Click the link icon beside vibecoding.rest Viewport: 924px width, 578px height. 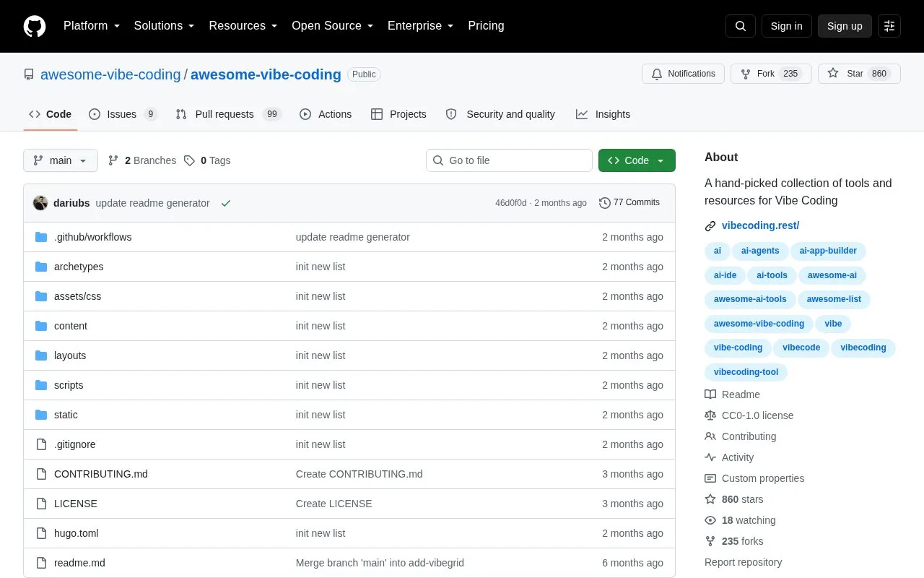(710, 226)
